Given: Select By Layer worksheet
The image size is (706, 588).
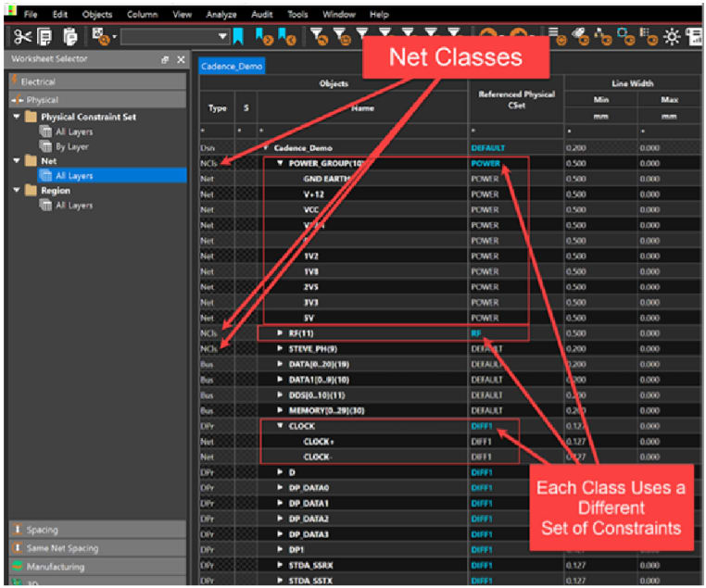Looking at the screenshot, I should pyautogui.click(x=72, y=146).
